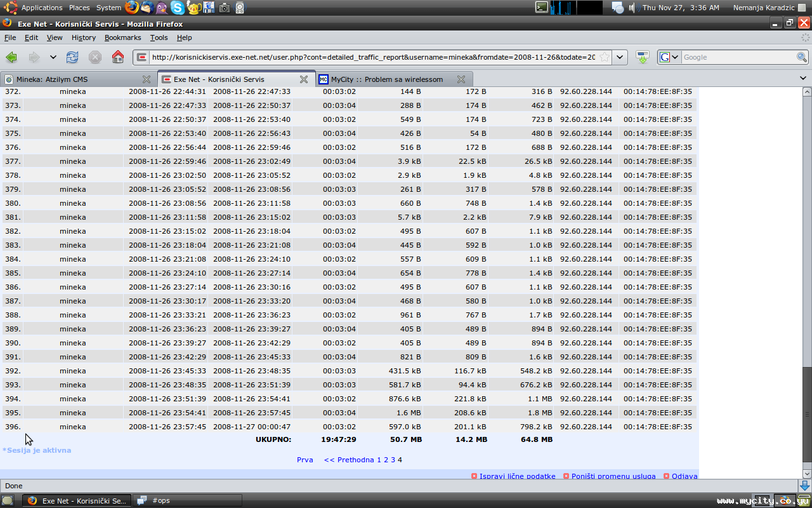Open the Edit menu

click(x=31, y=37)
